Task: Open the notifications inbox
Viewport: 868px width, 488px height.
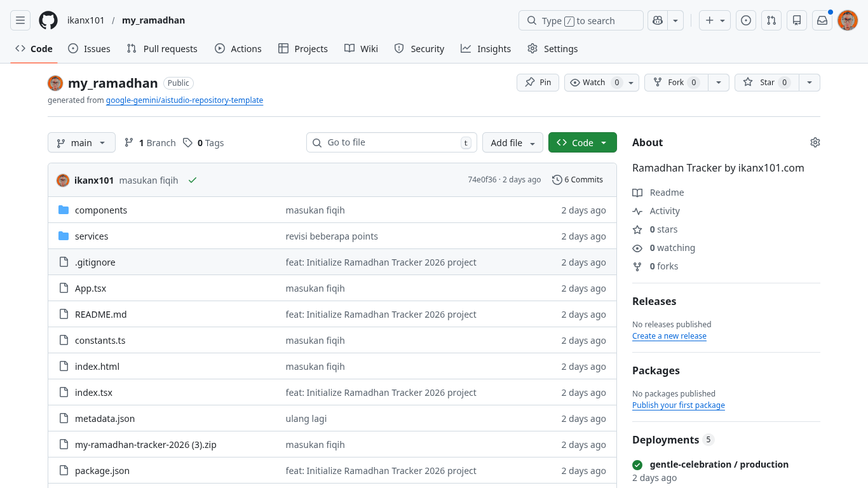Action: point(822,20)
